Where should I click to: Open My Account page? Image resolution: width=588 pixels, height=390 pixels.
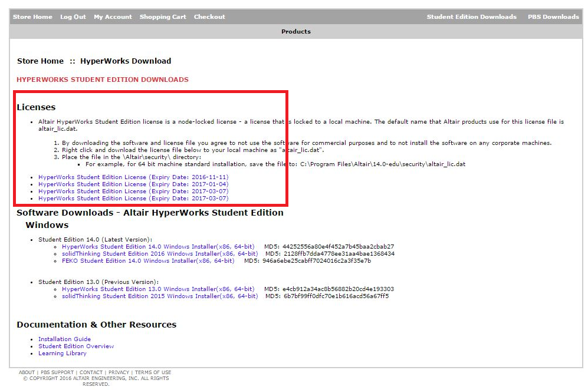113,17
